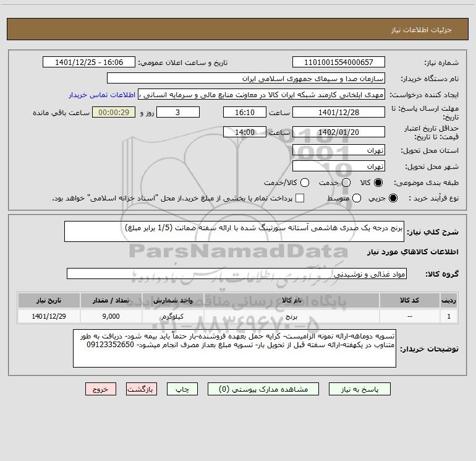
Task: Choose جزیی purchase process type
Action: click(x=393, y=198)
